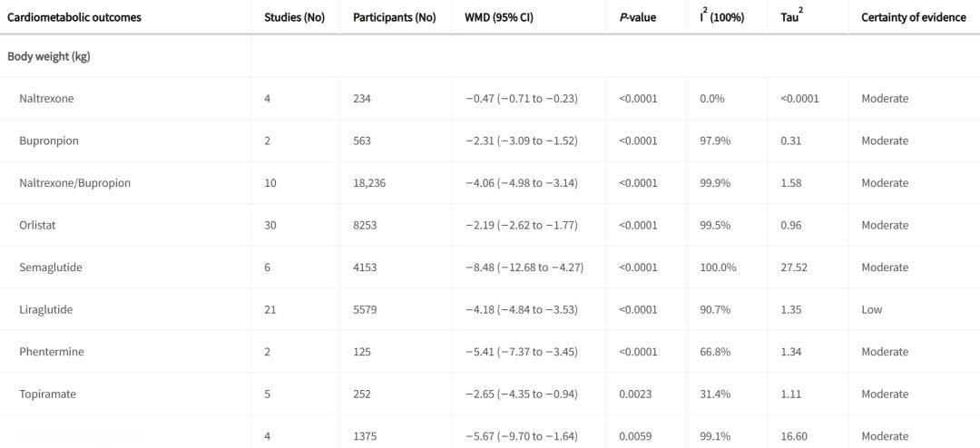The image size is (980, 448).
Task: Select the Tau² column header
Action: (790, 17)
